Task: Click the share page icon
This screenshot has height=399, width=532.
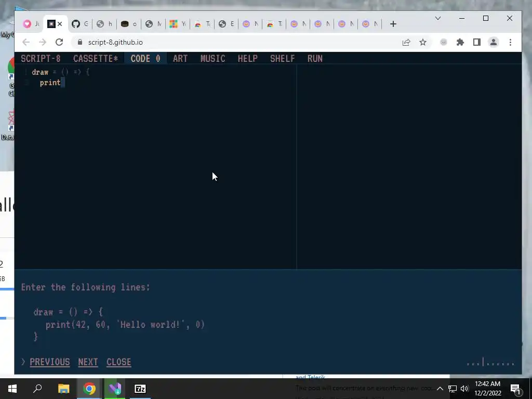Action: (406, 42)
